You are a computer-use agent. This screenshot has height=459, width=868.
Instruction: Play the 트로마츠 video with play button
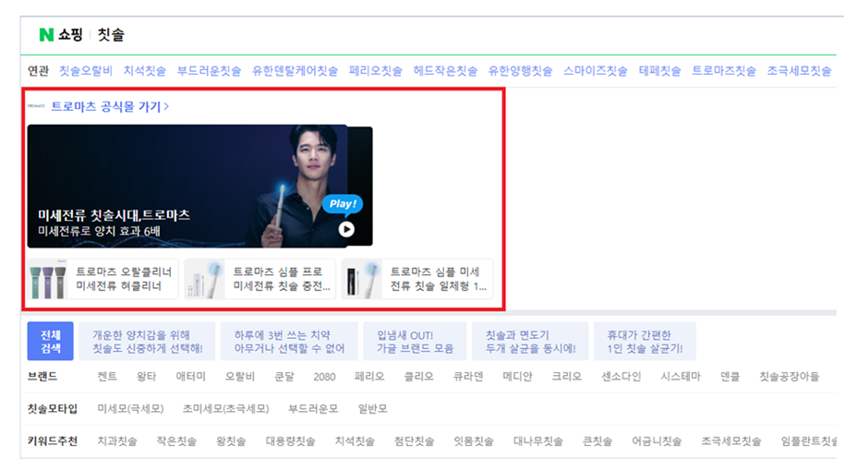click(346, 229)
